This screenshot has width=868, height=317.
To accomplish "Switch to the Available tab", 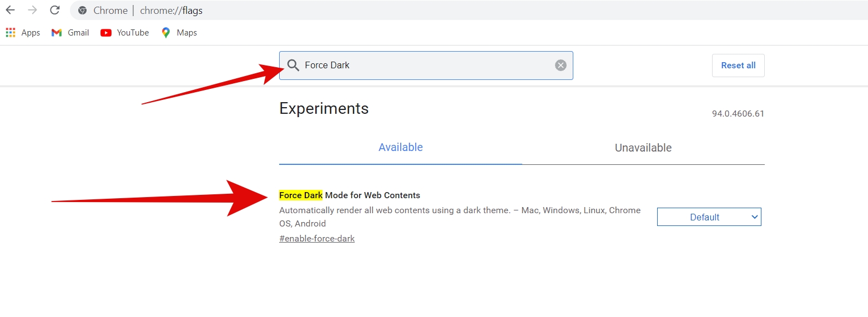I will pyautogui.click(x=401, y=148).
